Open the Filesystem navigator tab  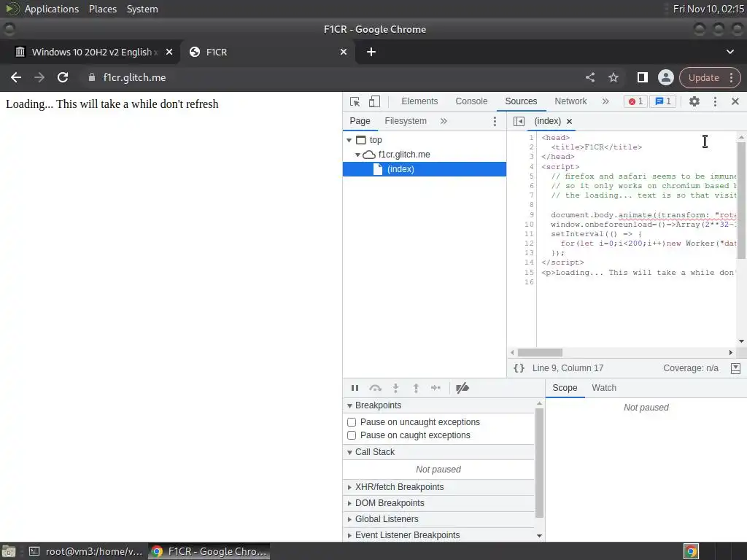point(406,121)
